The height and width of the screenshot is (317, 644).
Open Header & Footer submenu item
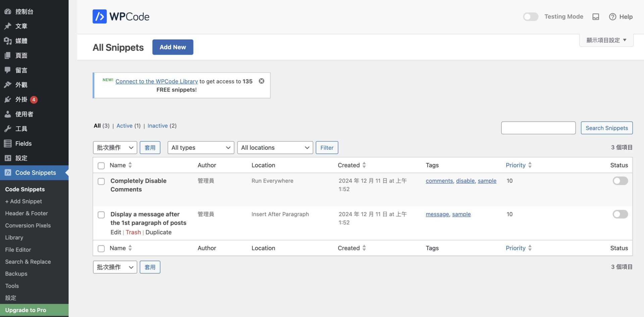(x=26, y=213)
